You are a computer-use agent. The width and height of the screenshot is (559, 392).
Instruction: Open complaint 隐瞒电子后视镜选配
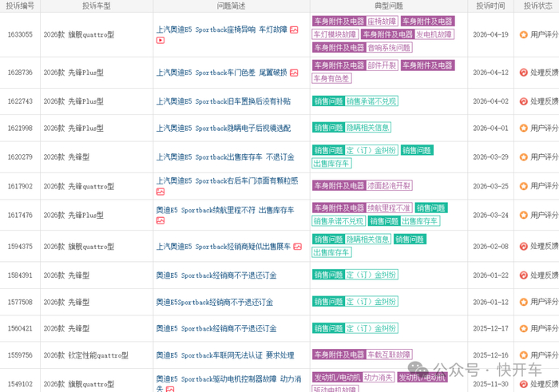point(224,128)
